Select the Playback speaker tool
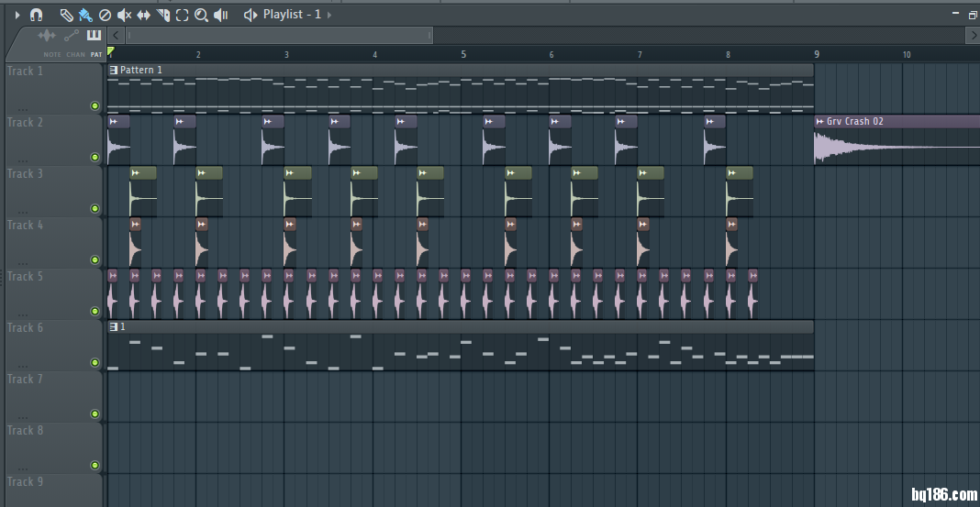This screenshot has width=980, height=507. pos(220,15)
